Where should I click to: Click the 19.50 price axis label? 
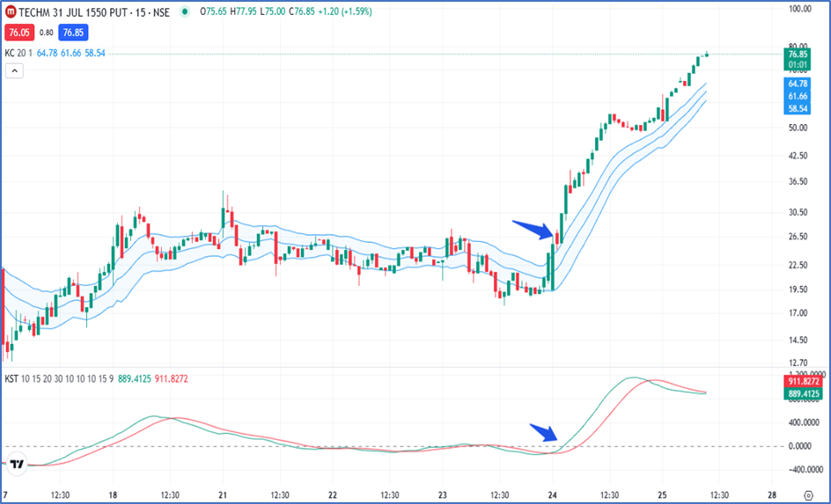798,289
